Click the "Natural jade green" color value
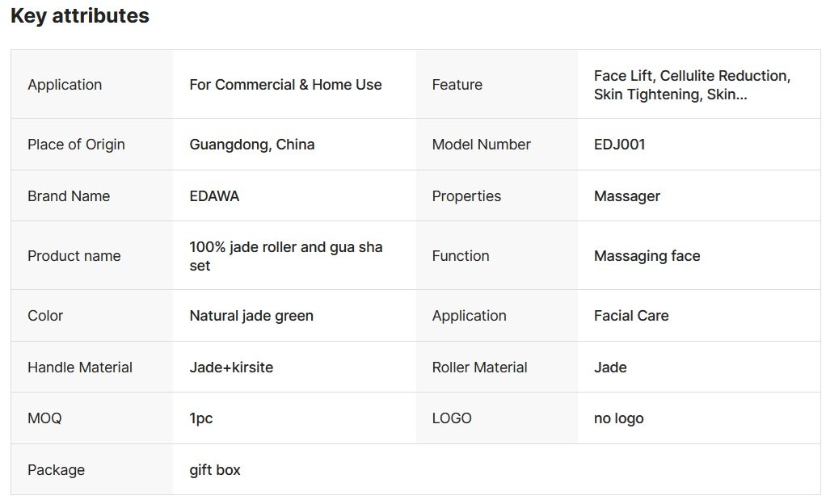830x504 pixels. pyautogui.click(x=251, y=316)
